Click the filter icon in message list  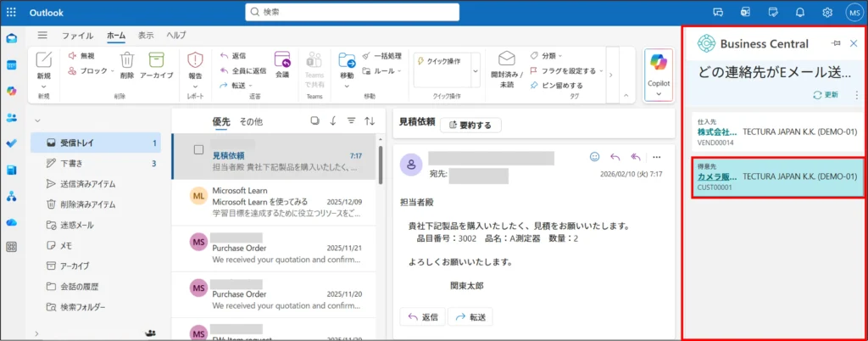pos(351,121)
